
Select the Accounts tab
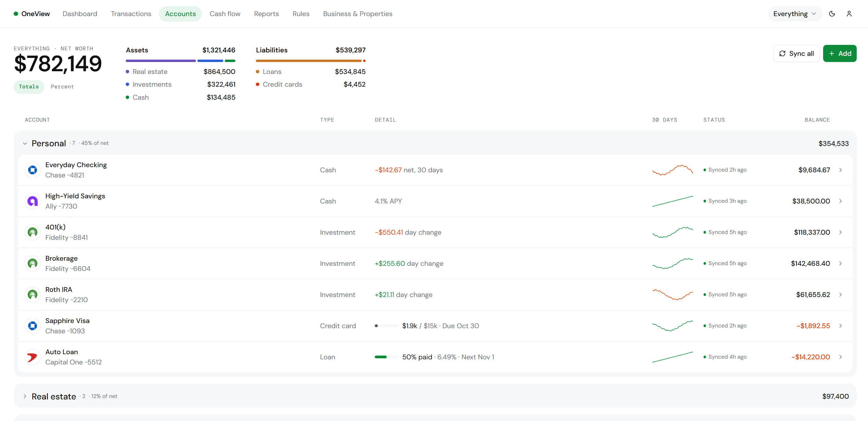click(180, 14)
